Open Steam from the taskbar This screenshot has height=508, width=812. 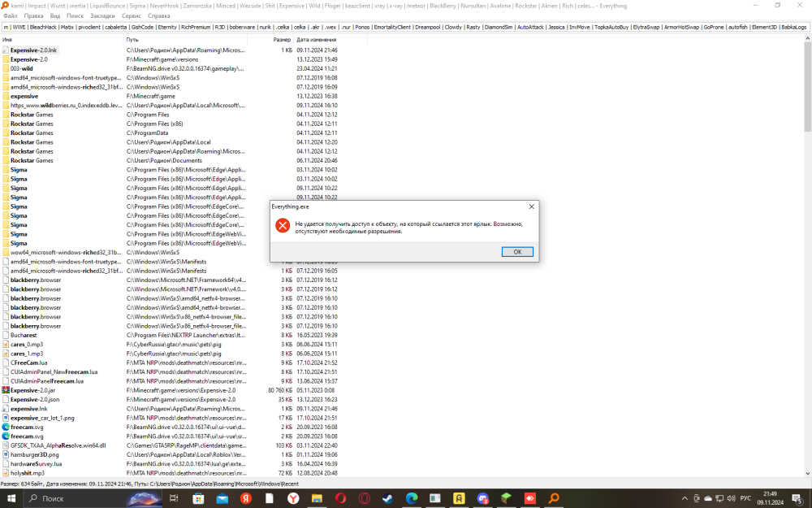point(387,498)
